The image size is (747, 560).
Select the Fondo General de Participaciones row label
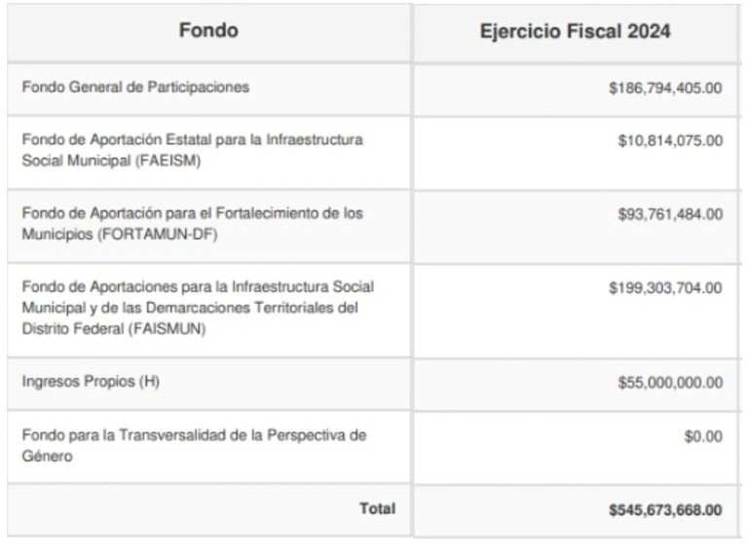click(x=135, y=87)
